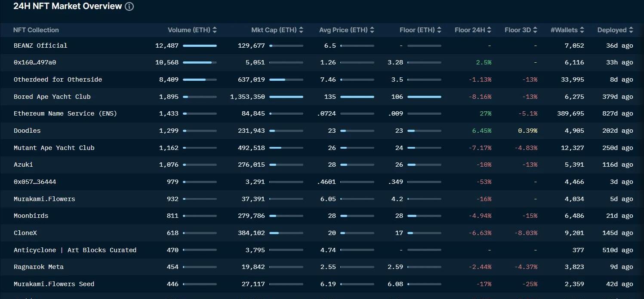Click the 33,995 wallets value
The width and height of the screenshot is (644, 299).
(x=573, y=79)
